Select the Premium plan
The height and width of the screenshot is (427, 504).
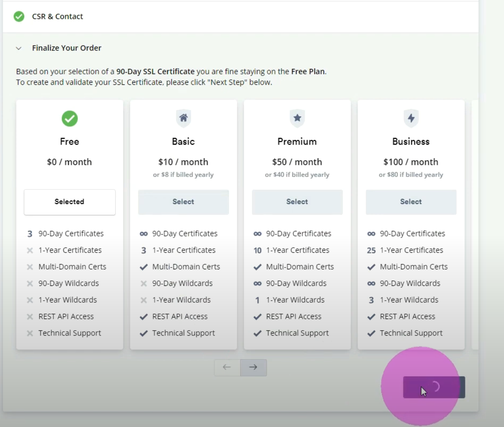[297, 202]
